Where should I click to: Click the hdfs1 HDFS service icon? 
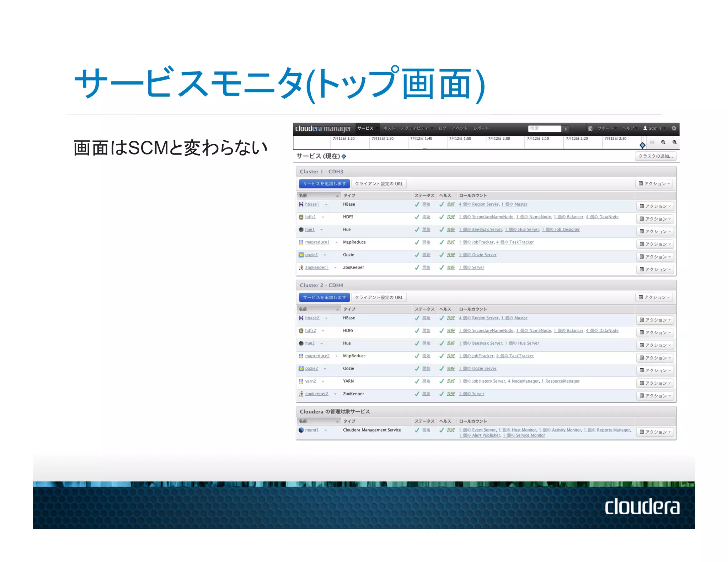coord(301,217)
